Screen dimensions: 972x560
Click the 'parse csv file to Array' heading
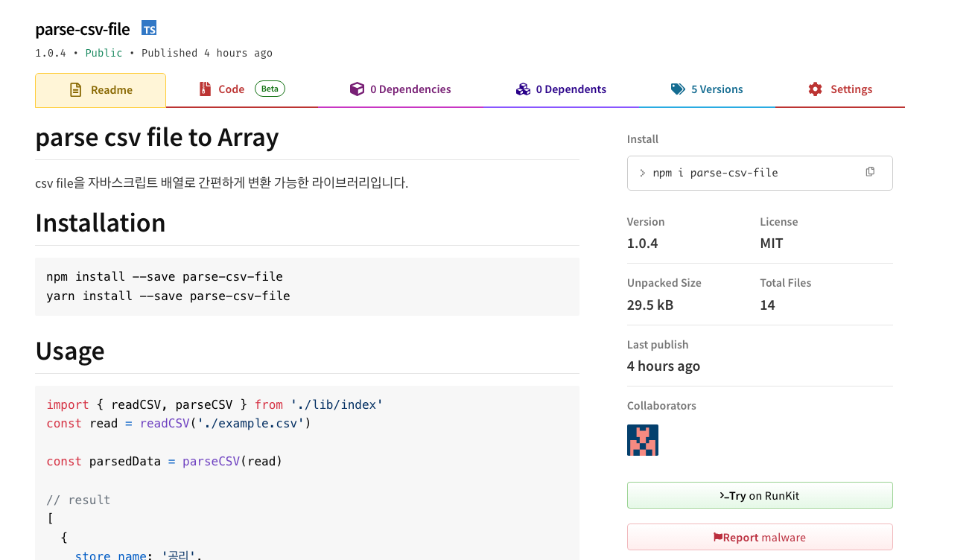click(157, 137)
